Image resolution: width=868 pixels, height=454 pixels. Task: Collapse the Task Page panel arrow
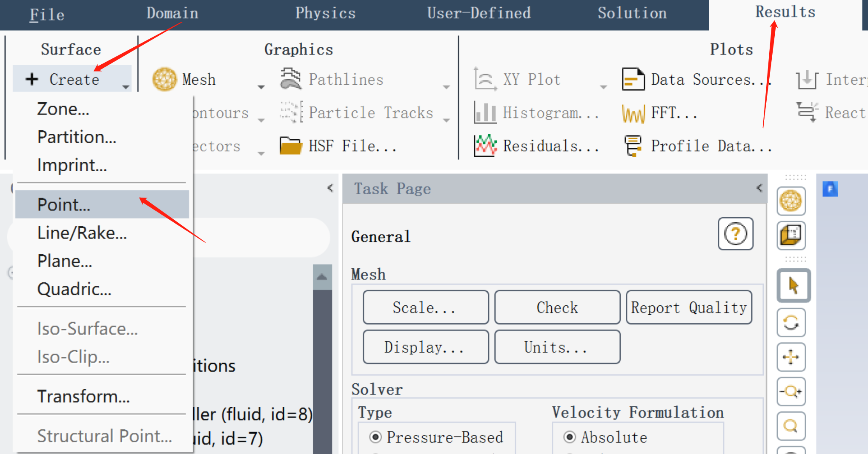pyautogui.click(x=759, y=188)
